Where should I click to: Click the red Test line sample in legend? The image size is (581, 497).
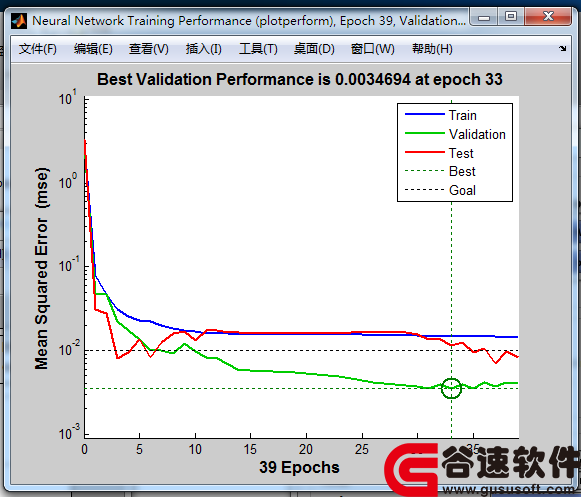click(425, 152)
